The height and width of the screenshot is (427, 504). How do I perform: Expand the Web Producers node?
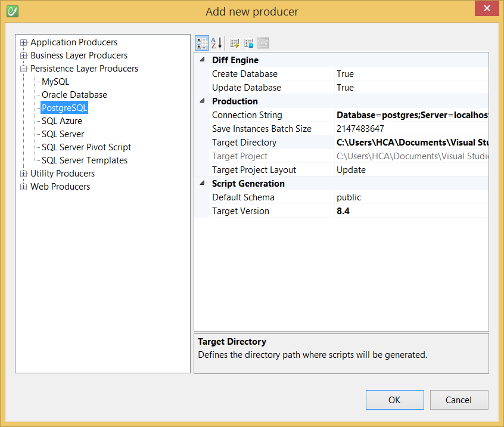tap(24, 187)
